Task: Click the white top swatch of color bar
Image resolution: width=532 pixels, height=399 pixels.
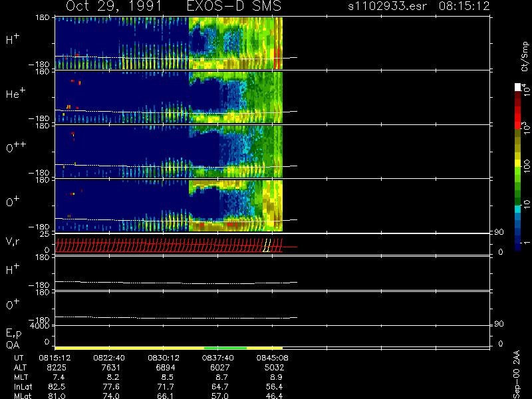Action: tap(518, 87)
